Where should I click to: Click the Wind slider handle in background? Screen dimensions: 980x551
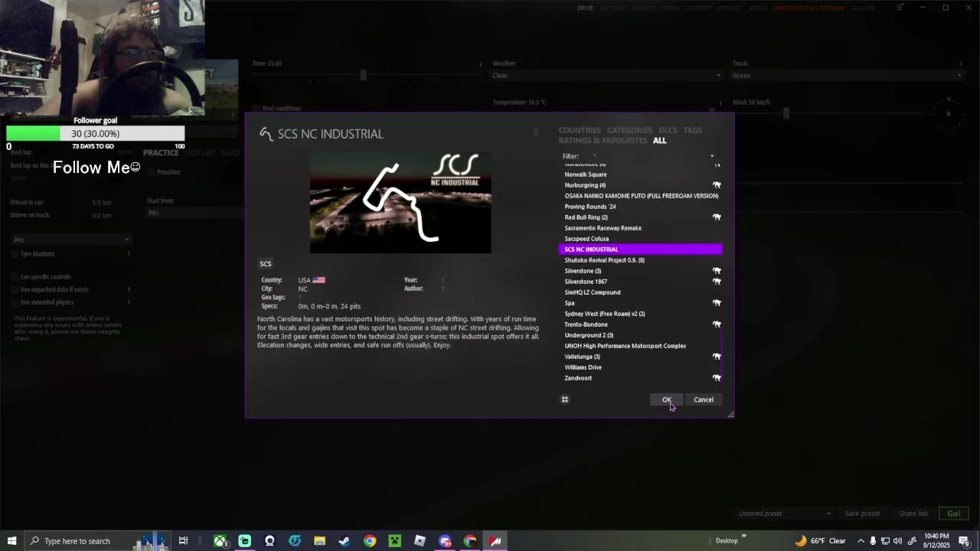tap(786, 114)
